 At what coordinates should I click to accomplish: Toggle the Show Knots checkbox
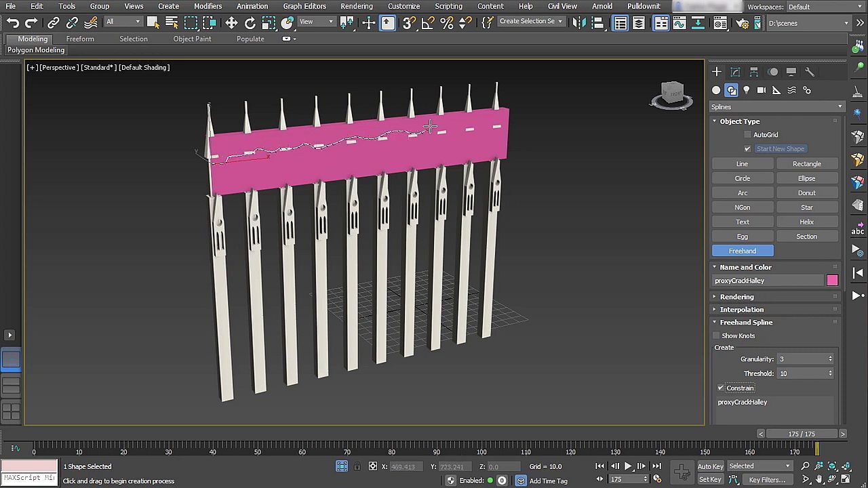(x=717, y=336)
